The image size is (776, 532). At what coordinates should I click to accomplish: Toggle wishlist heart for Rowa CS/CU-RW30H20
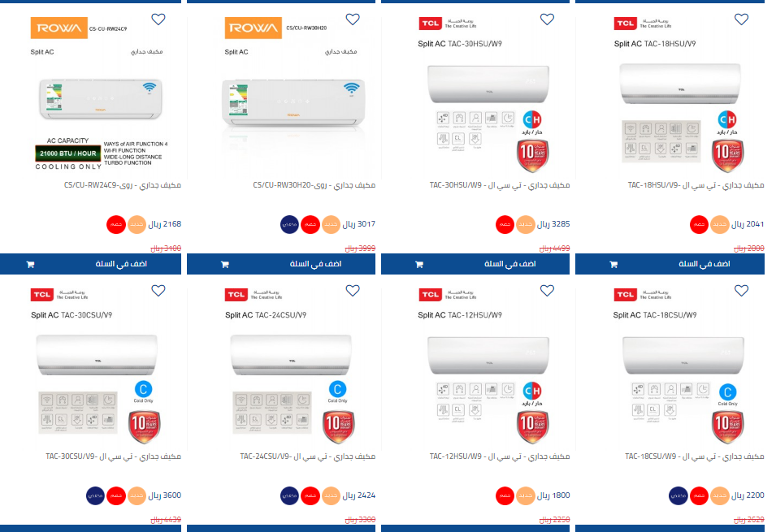pyautogui.click(x=353, y=19)
